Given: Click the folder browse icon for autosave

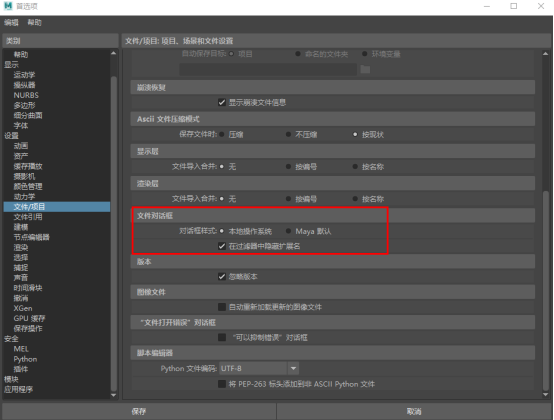Looking at the screenshot, I should point(365,69).
